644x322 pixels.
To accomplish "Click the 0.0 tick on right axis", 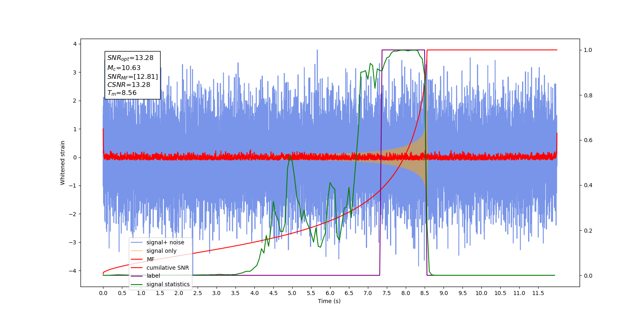I will pos(588,276).
